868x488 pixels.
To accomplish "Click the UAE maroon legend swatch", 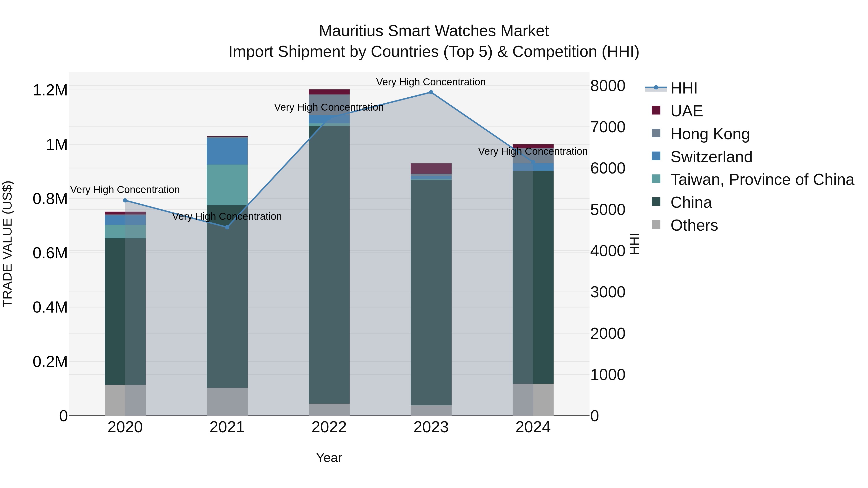I will 656,110.
